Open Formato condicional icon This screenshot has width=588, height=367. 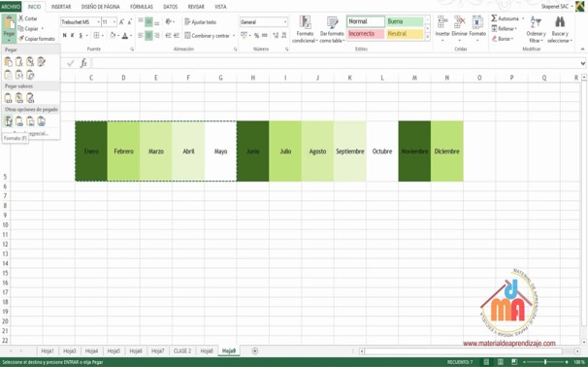click(x=305, y=22)
